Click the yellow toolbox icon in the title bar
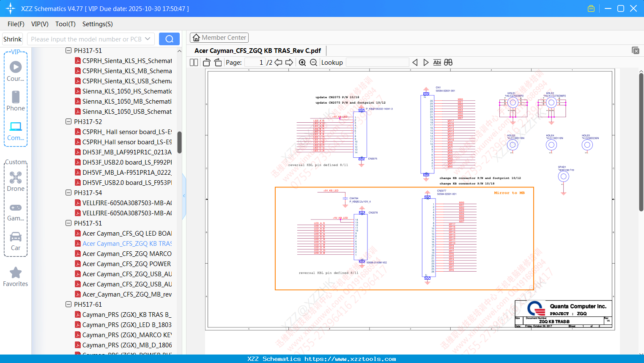 (x=591, y=8)
